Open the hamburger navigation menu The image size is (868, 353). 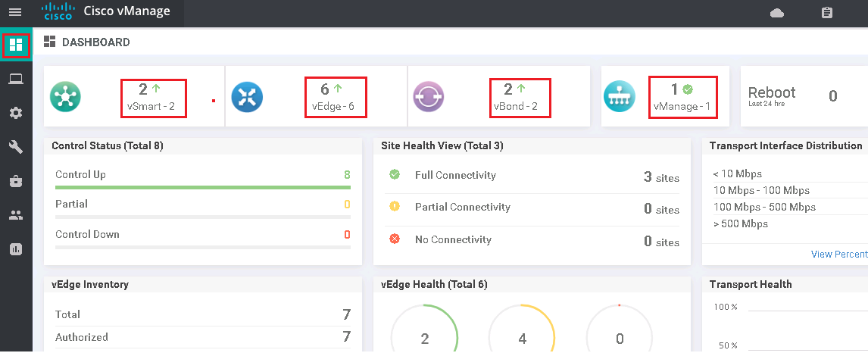tap(15, 13)
